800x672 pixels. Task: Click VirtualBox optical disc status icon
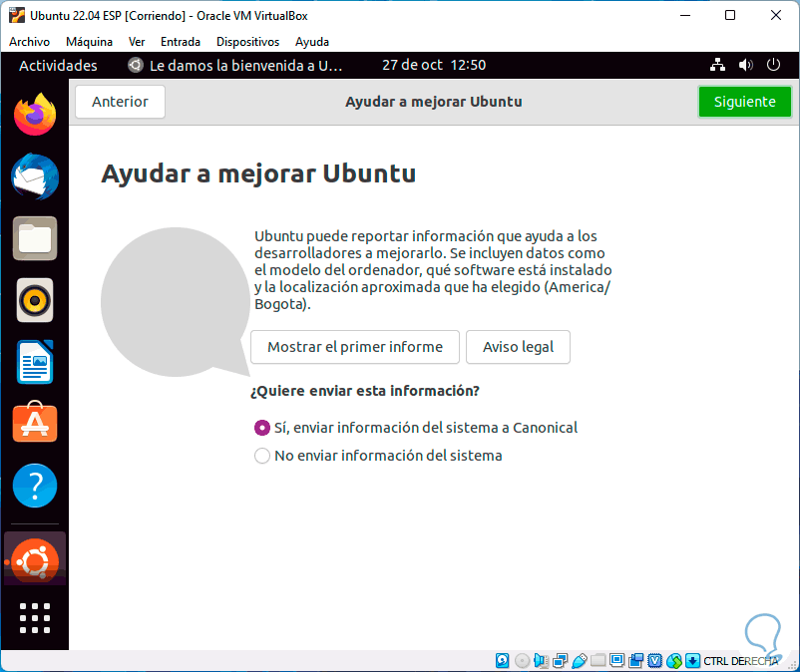click(522, 661)
